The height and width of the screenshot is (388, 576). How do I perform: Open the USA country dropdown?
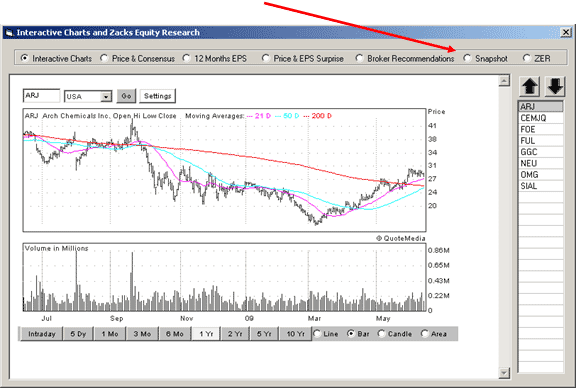click(x=106, y=97)
